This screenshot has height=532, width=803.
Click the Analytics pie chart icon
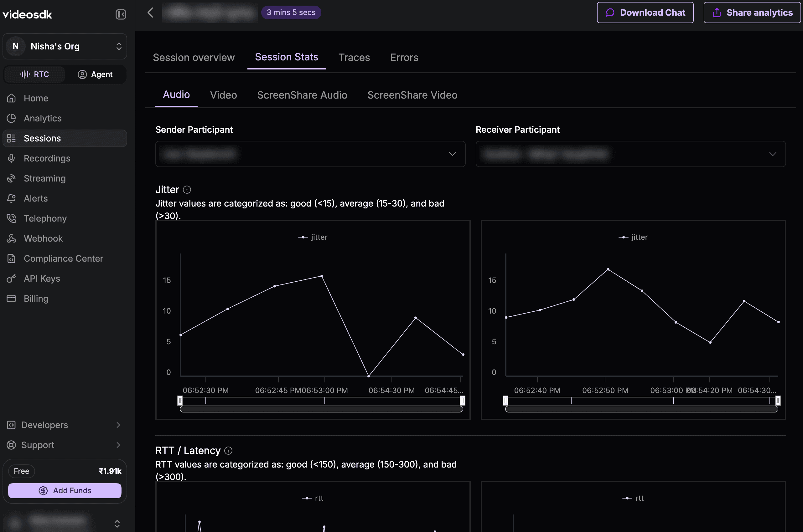(12, 118)
